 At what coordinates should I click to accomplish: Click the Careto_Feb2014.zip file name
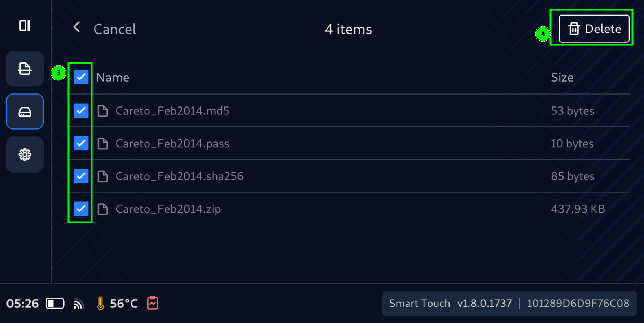[168, 209]
